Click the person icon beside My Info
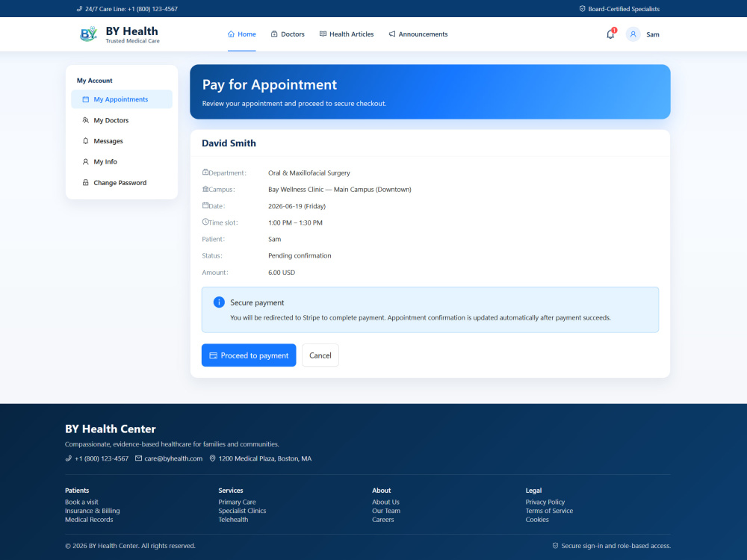The image size is (747, 560). pyautogui.click(x=86, y=162)
